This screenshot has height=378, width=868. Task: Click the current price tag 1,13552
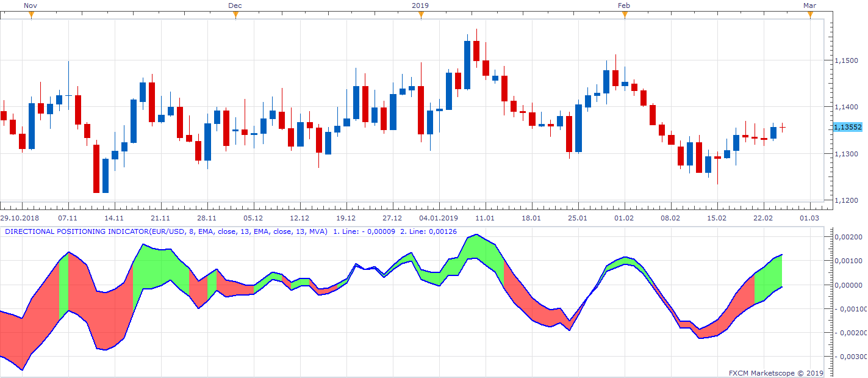(848, 127)
